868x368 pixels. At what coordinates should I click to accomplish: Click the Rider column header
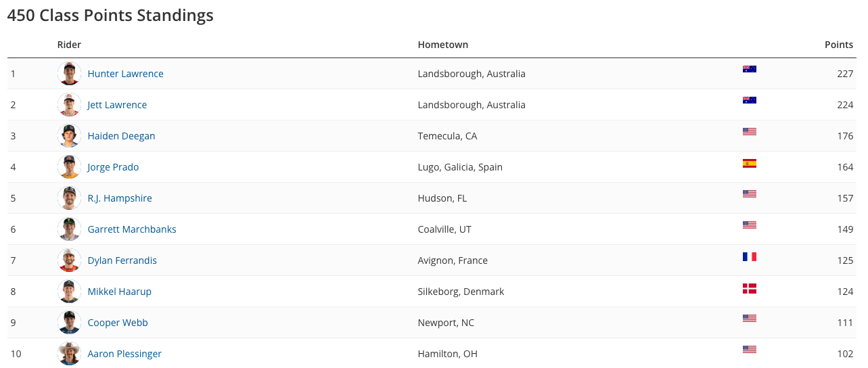[69, 45]
